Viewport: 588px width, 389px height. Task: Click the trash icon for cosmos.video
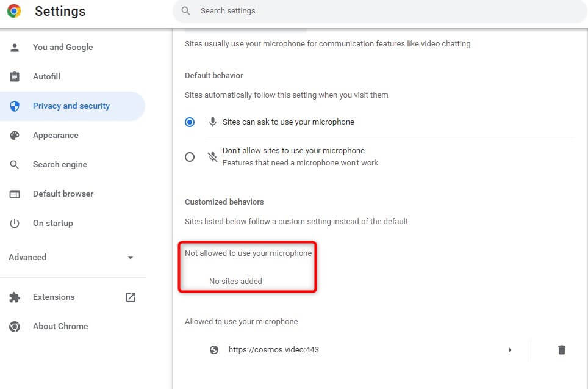(x=561, y=350)
